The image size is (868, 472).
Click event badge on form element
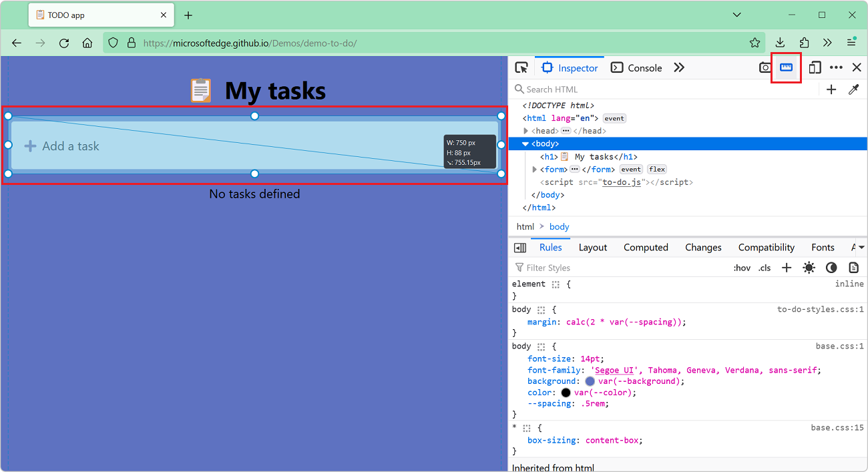pyautogui.click(x=631, y=170)
